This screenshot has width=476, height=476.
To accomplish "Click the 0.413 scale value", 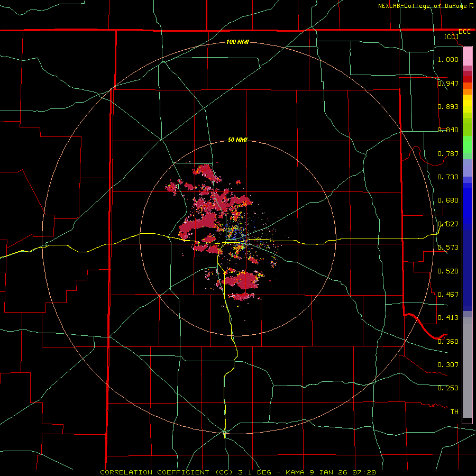I will pos(448,318).
